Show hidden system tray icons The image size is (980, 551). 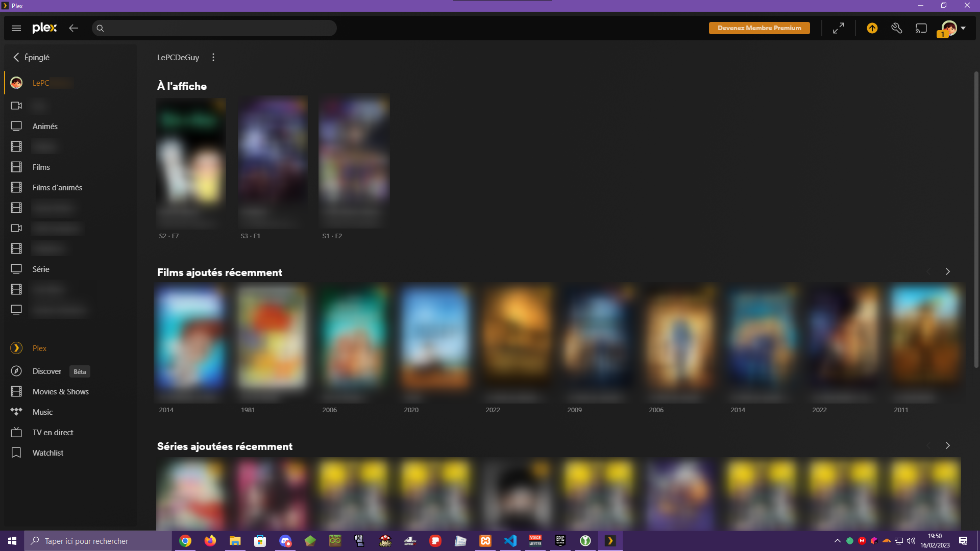pos(838,541)
